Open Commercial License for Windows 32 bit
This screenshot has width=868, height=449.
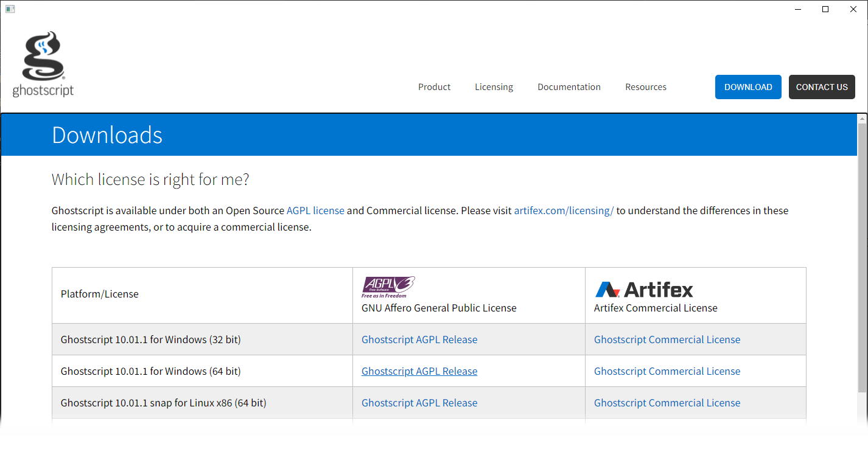[x=667, y=339]
